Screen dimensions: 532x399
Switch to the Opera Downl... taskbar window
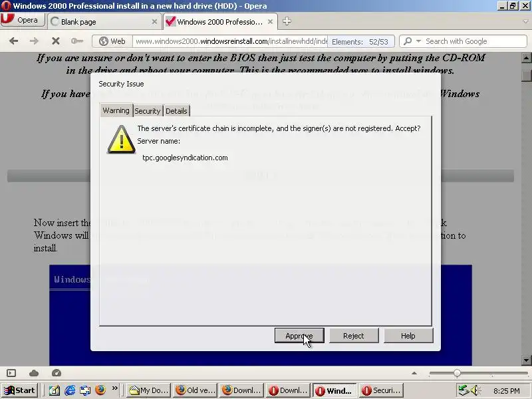click(288, 390)
